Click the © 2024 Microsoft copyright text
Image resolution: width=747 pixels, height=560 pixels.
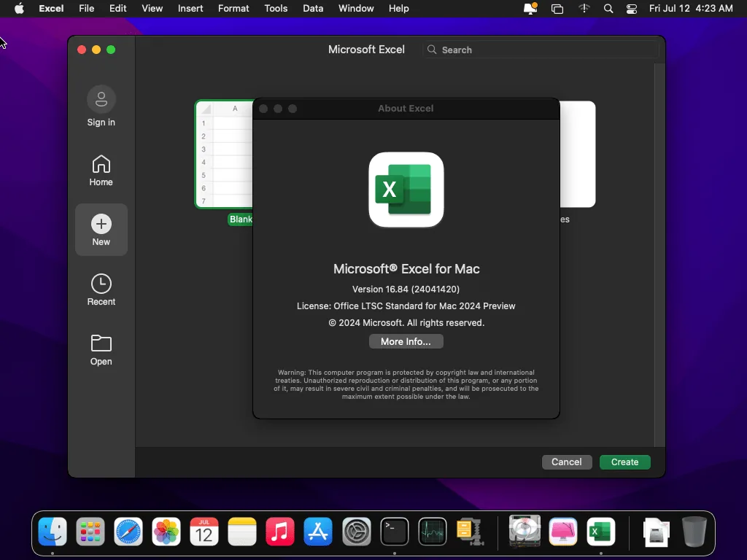pos(406,323)
